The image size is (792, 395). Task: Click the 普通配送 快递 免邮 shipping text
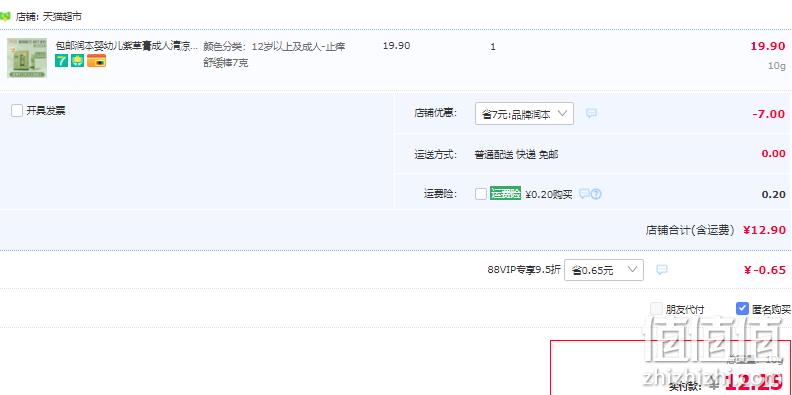(516, 155)
